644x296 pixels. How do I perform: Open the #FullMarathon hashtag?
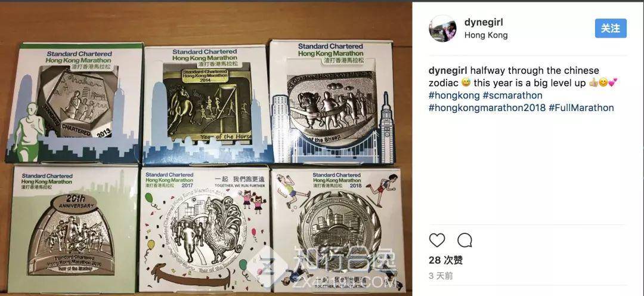coord(581,107)
